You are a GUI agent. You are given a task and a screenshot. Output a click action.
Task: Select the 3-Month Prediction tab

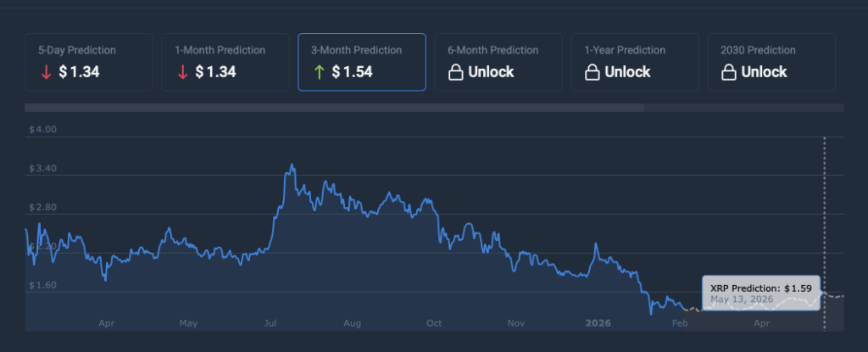(362, 62)
